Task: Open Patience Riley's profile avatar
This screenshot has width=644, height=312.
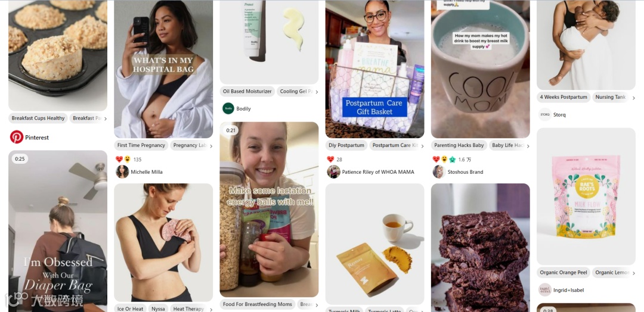Action: click(333, 172)
